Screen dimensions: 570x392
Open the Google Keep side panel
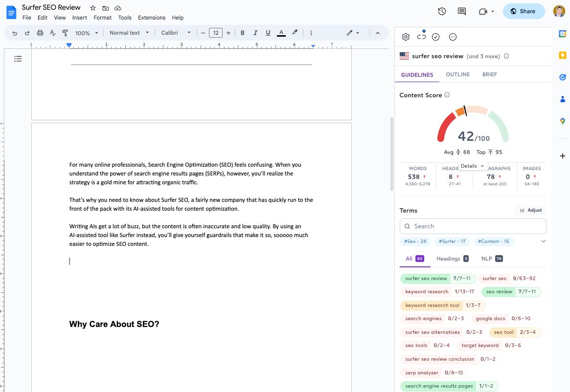pos(562,55)
